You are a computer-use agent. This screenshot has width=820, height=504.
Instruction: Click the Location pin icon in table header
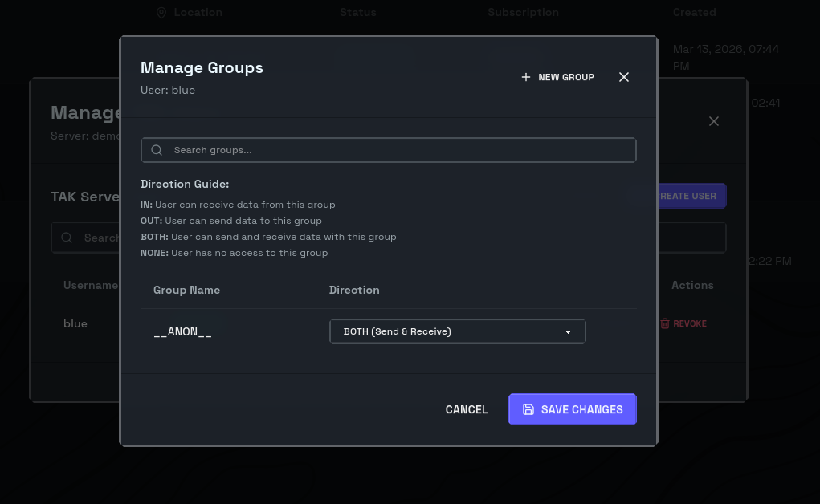161,13
